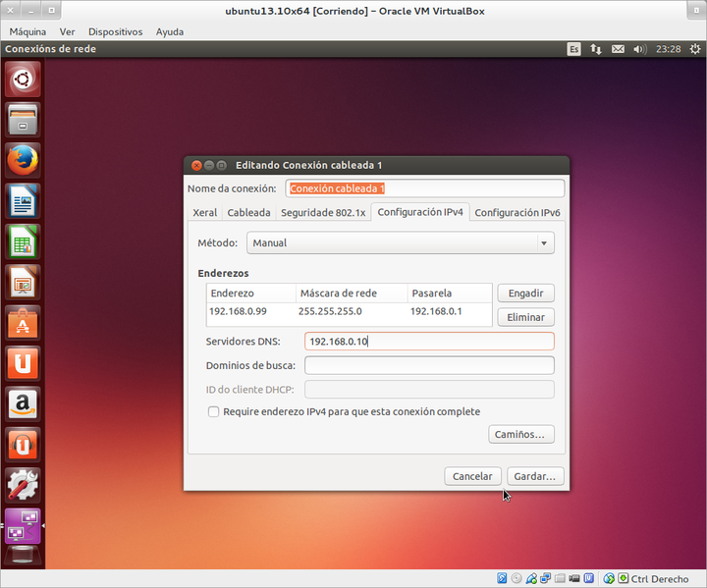Image resolution: width=707 pixels, height=588 pixels.
Task: Open the Files manager in the launcher
Action: (x=23, y=120)
